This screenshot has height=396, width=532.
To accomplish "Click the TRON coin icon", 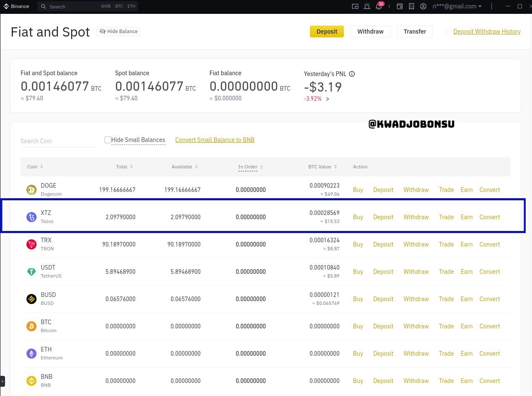I will pyautogui.click(x=31, y=244).
